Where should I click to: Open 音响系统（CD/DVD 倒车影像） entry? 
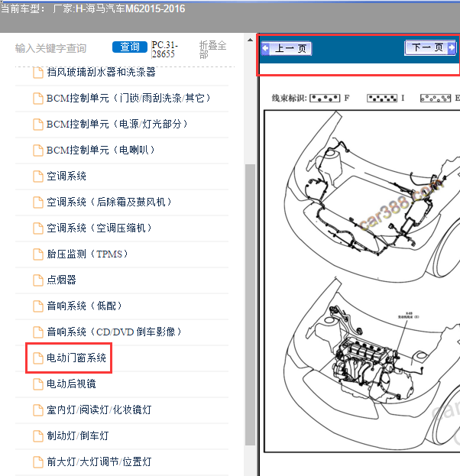click(x=114, y=332)
